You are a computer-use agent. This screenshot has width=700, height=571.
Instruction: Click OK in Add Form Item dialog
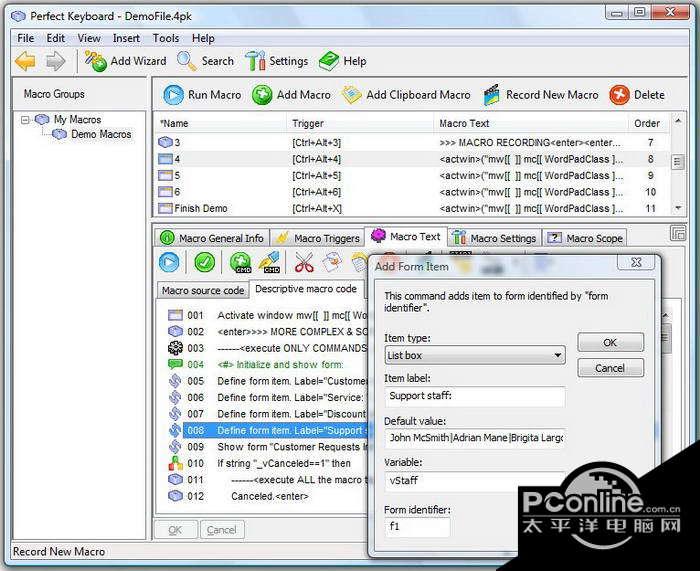point(610,342)
